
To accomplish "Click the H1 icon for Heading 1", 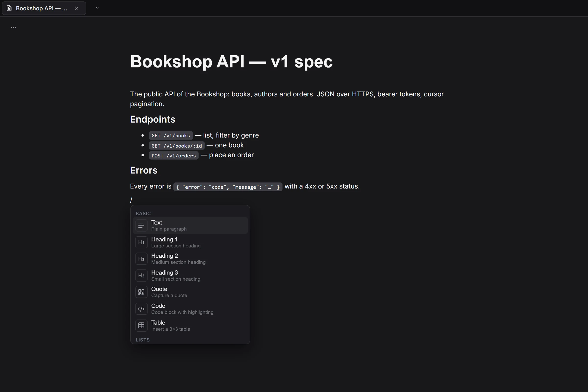I will click(x=141, y=242).
